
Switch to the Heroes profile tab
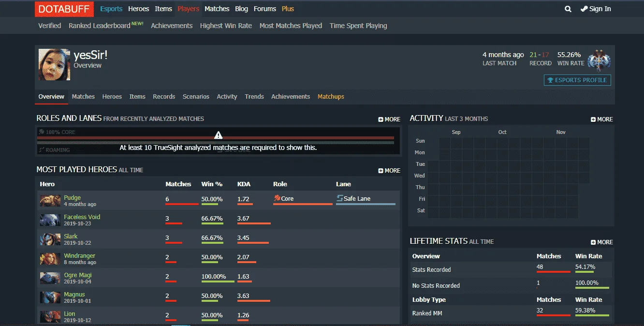coord(112,97)
